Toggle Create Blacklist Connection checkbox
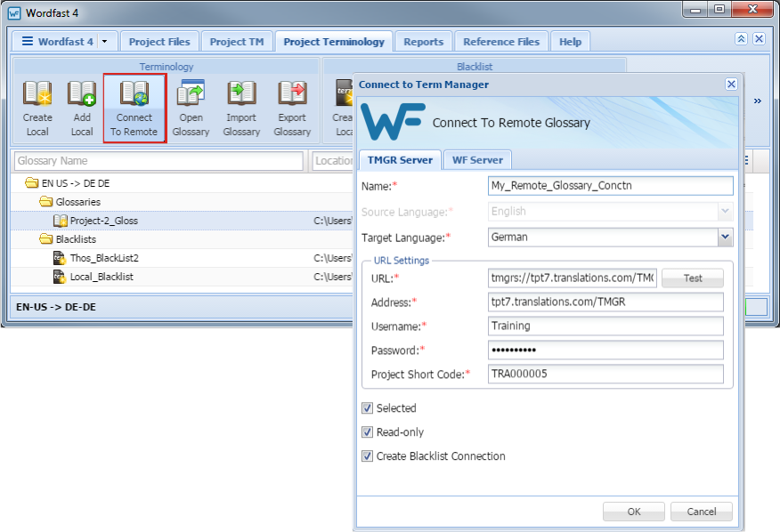Viewport: 780px width, 532px height. (367, 455)
